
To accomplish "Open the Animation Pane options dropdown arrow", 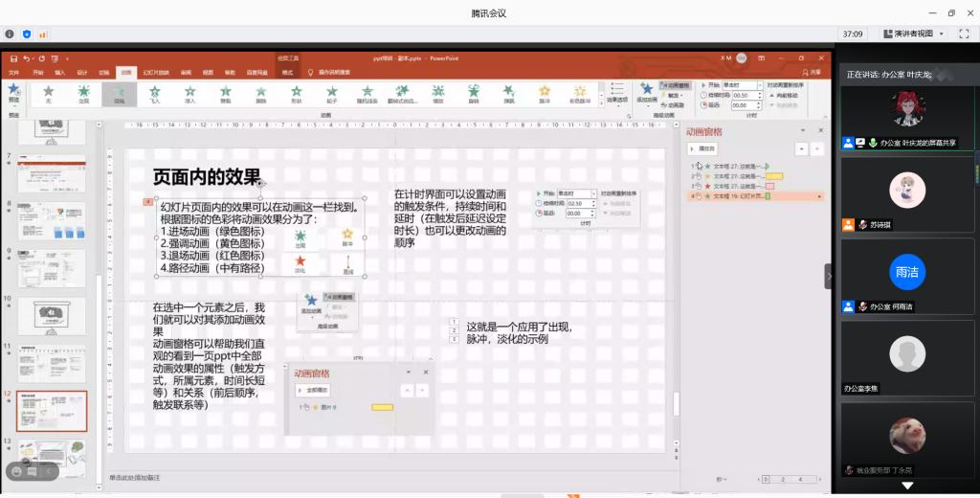I will point(805,129).
